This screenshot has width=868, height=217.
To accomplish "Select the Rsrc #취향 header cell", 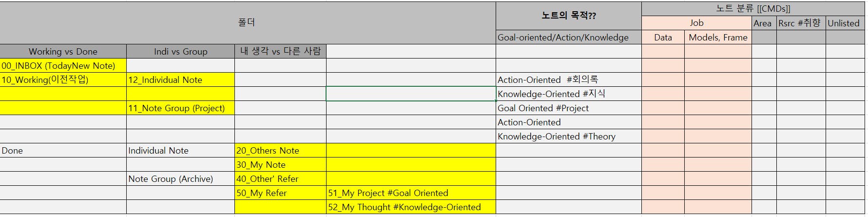I will [x=801, y=23].
